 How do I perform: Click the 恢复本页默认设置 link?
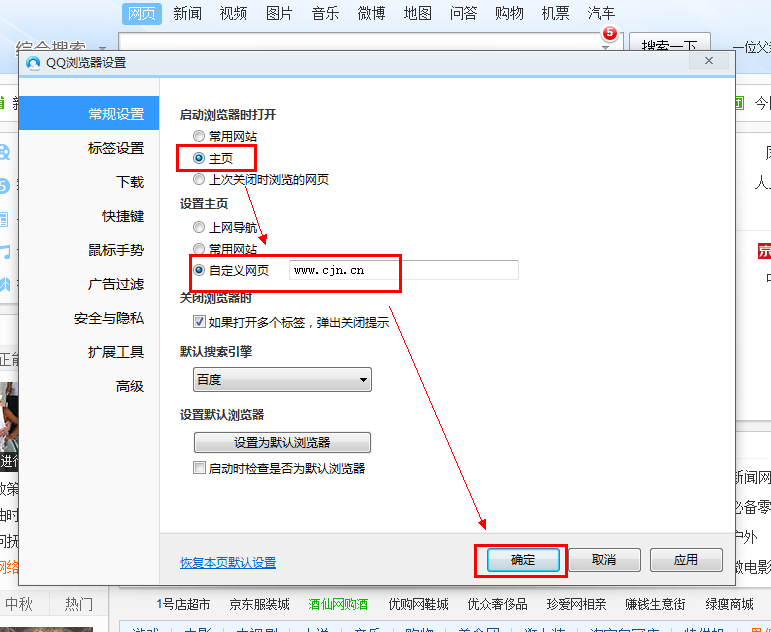click(x=228, y=562)
